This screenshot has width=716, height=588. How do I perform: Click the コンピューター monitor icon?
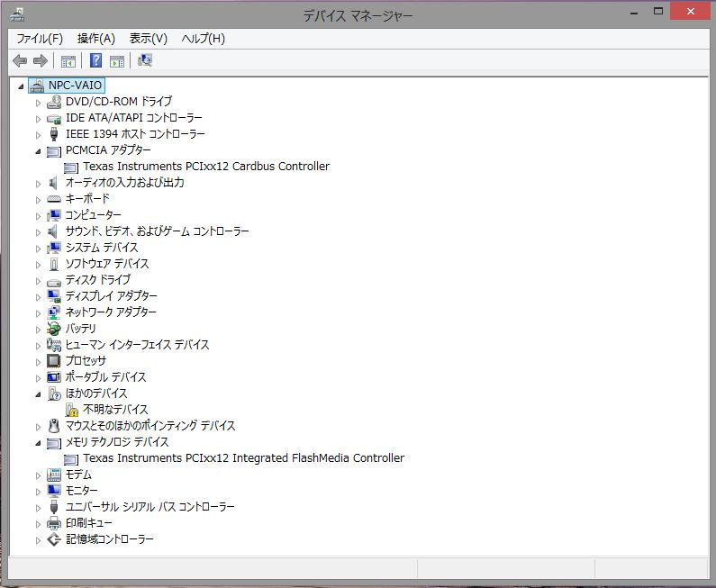(x=54, y=215)
